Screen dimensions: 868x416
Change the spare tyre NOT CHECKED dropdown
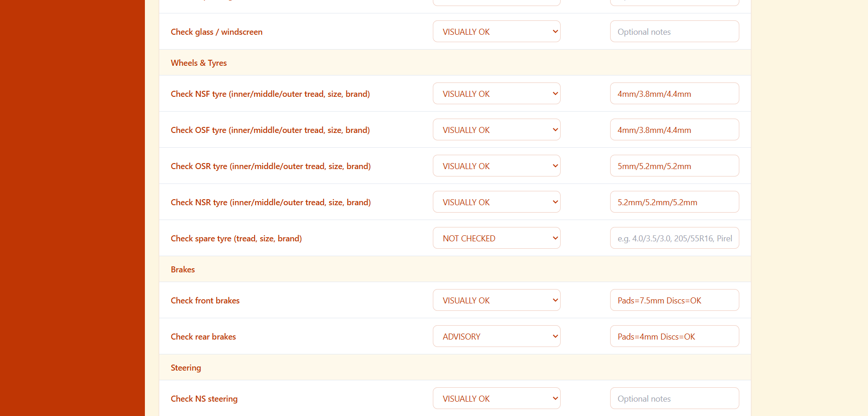click(496, 238)
